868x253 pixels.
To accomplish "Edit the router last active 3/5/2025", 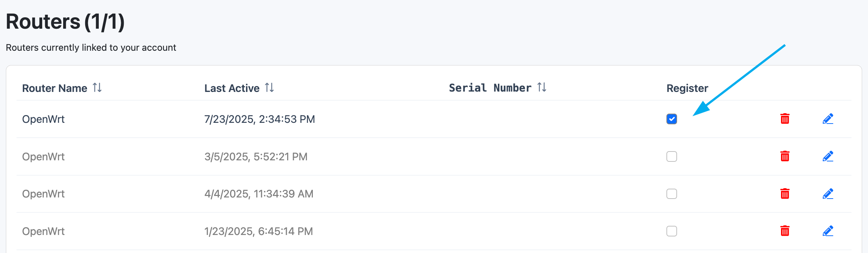I will point(828,156).
